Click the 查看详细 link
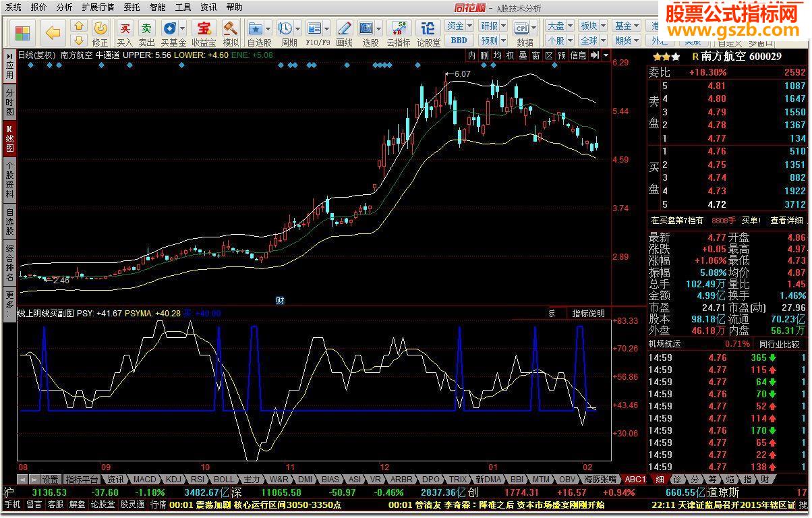The height and width of the screenshot is (518, 812). coord(787,220)
